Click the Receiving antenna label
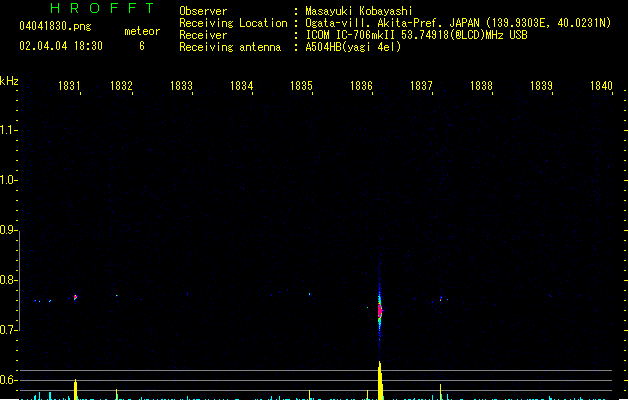The width and height of the screenshot is (629, 400). click(x=230, y=47)
